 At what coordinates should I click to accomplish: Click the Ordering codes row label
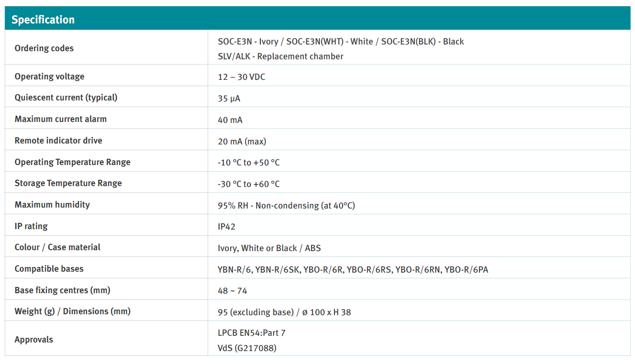(44, 48)
